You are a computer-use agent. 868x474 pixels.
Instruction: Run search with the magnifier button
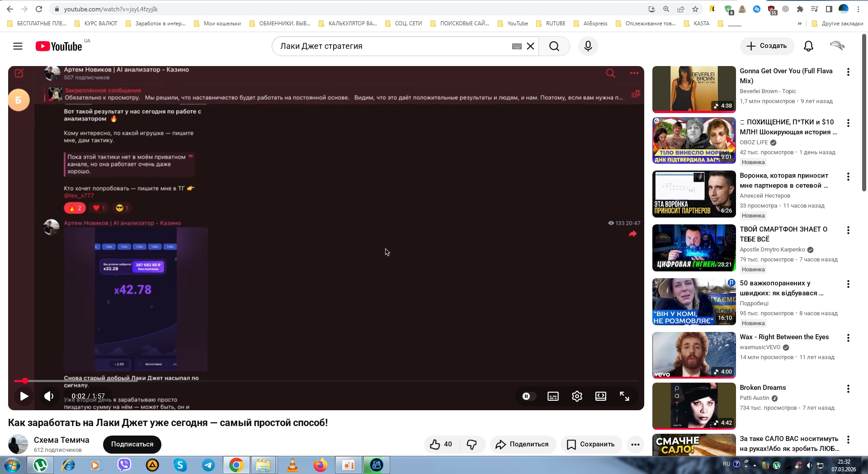coord(554,46)
